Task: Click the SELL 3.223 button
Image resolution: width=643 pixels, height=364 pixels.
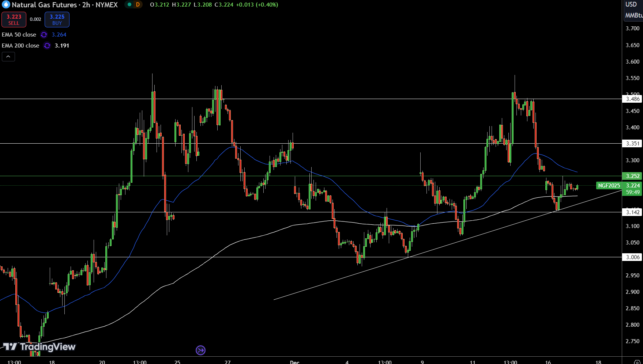Action: click(14, 20)
